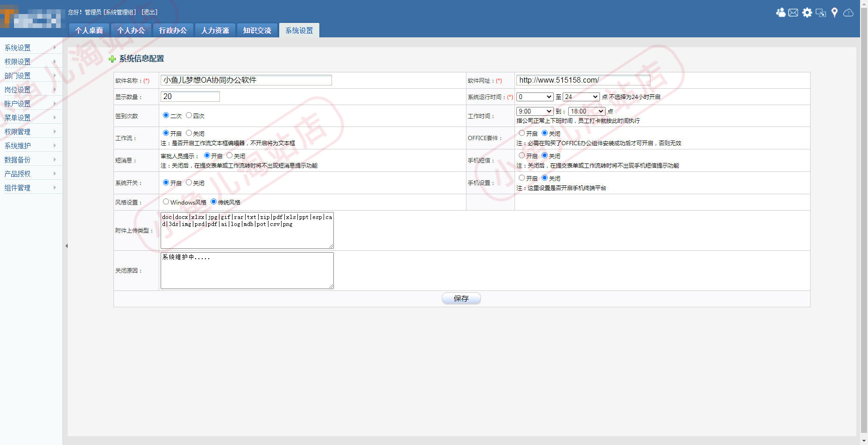Click the green plus icon beside 系统信息配置
This screenshot has height=445, width=868.
click(112, 59)
